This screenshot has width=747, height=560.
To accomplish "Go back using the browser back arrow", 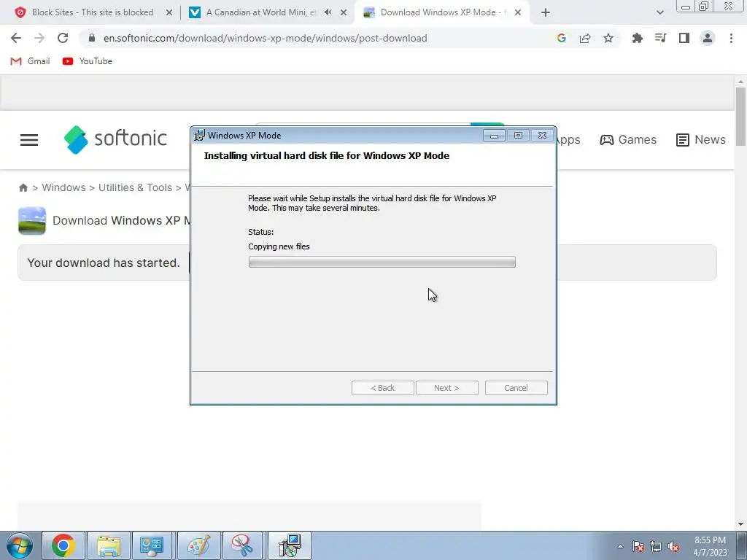I will pos(16,38).
